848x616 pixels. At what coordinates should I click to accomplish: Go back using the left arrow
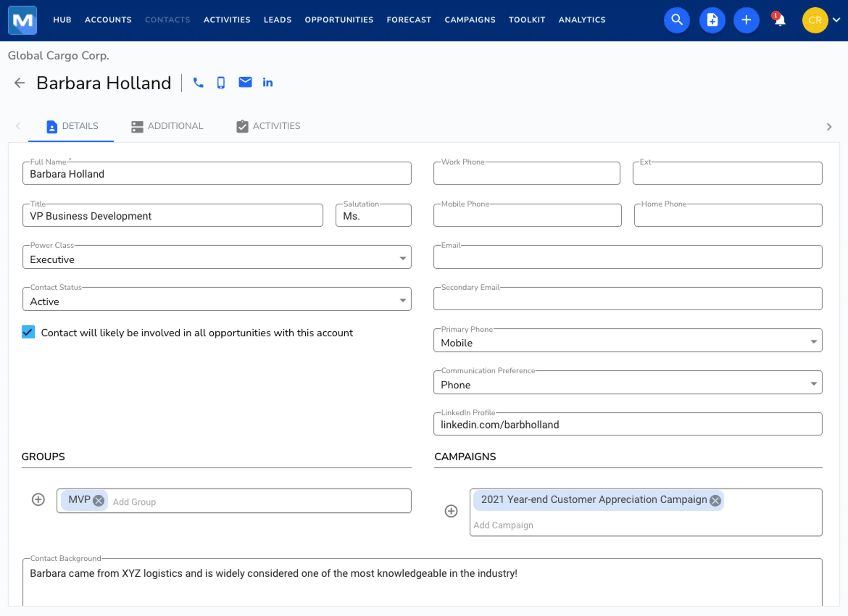tap(19, 83)
